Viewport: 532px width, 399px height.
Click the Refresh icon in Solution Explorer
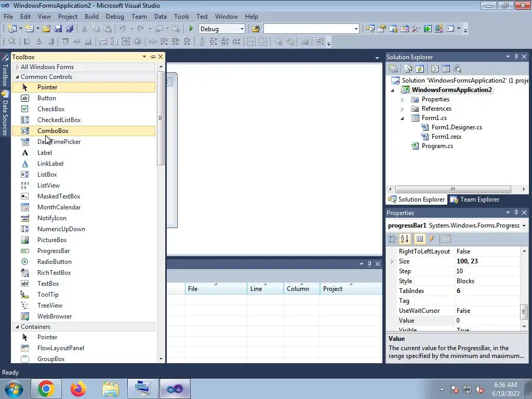pyautogui.click(x=420, y=69)
